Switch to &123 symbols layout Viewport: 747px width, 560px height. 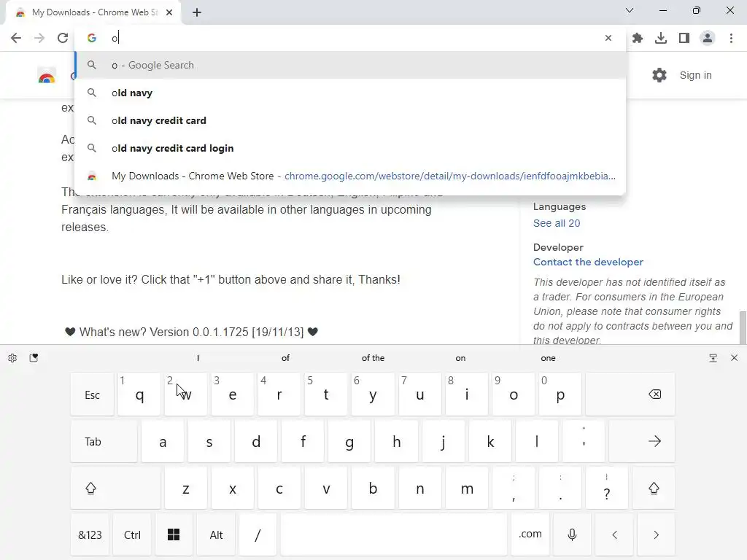pos(90,534)
